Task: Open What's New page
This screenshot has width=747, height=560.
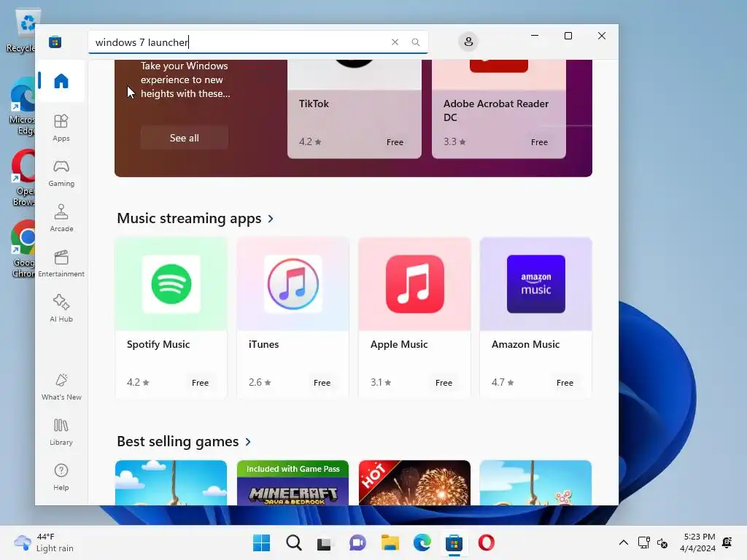Action: click(61, 386)
